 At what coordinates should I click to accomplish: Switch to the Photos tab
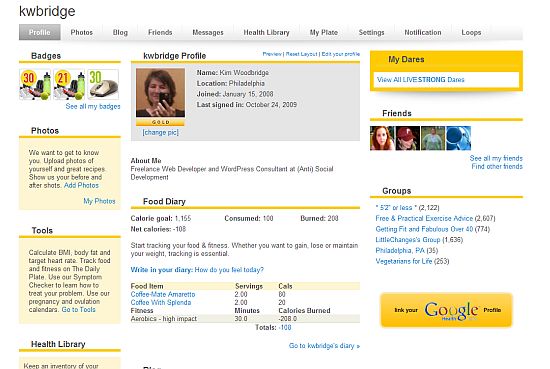pyautogui.click(x=81, y=32)
